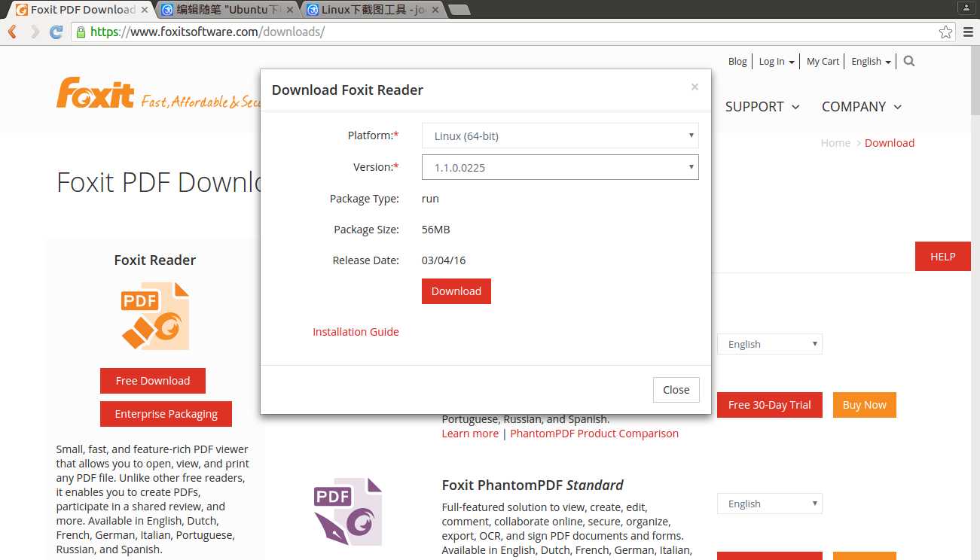Open the Version dropdown showing 1.1.0.0225
This screenshot has width=980, height=560.
coord(560,167)
